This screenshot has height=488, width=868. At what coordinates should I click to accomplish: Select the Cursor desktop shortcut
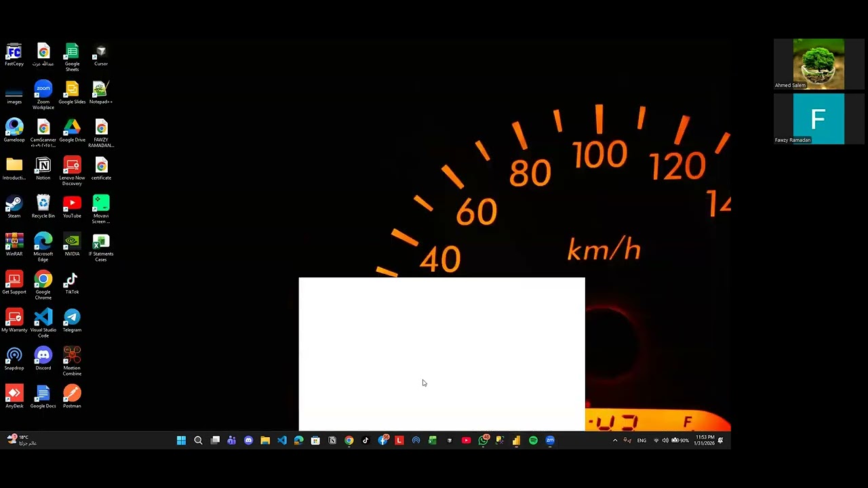(101, 56)
